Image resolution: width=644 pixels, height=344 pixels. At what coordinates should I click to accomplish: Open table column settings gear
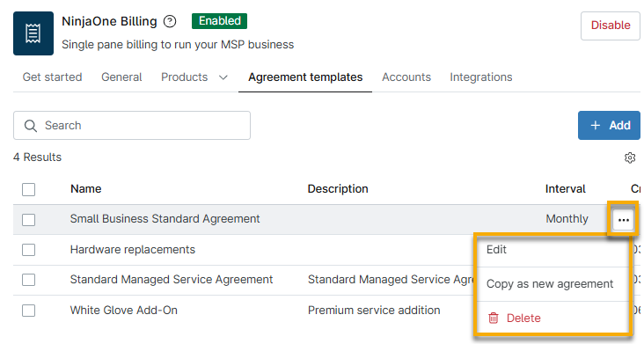630,157
